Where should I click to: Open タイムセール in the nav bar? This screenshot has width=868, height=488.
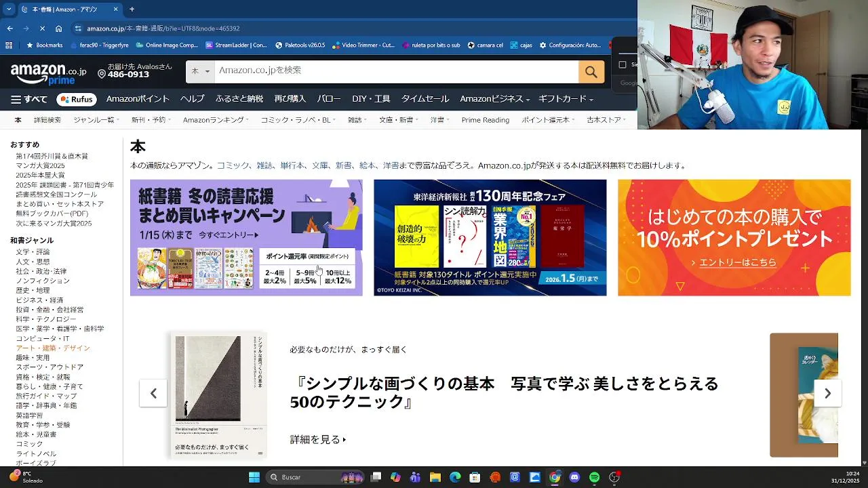[x=425, y=99]
